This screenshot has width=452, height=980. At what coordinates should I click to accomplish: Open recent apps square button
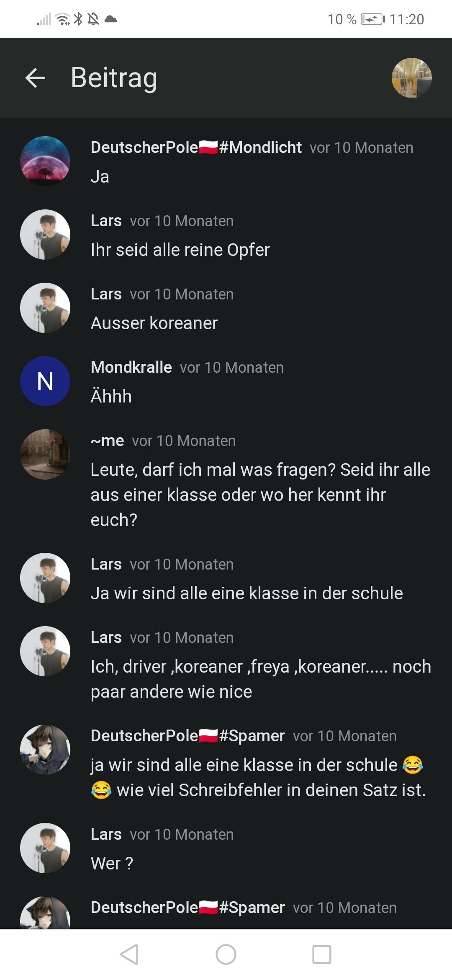pyautogui.click(x=321, y=954)
